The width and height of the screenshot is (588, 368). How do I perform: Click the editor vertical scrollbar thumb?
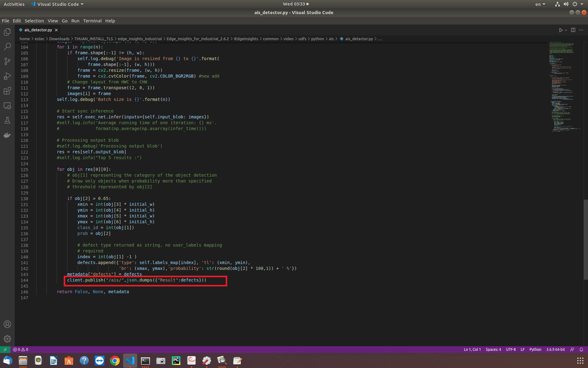pyautogui.click(x=586, y=239)
